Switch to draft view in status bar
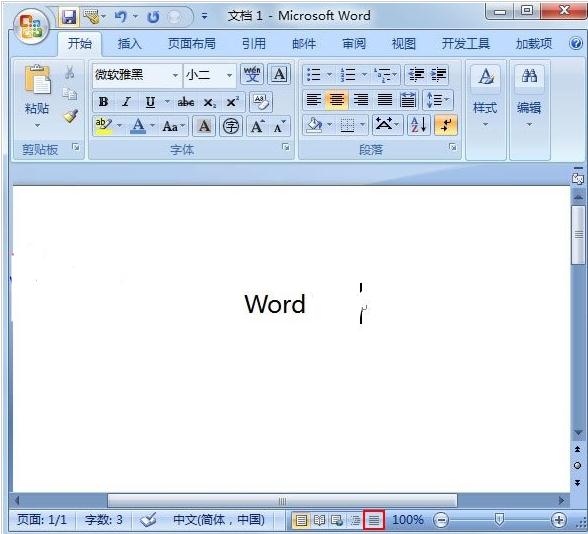The width and height of the screenshot is (588, 534). point(374,520)
